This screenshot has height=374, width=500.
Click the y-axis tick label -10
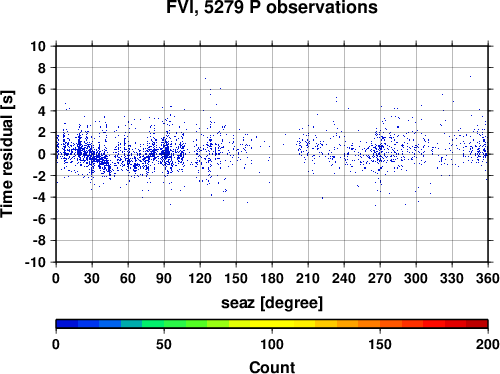pyautogui.click(x=35, y=263)
